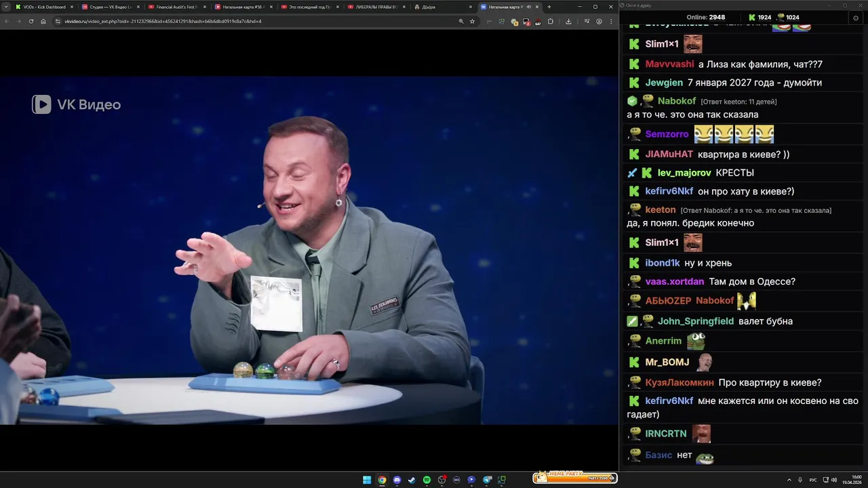Open Chrome from the taskbar
Screen dimensions: 868x488
tap(382, 480)
